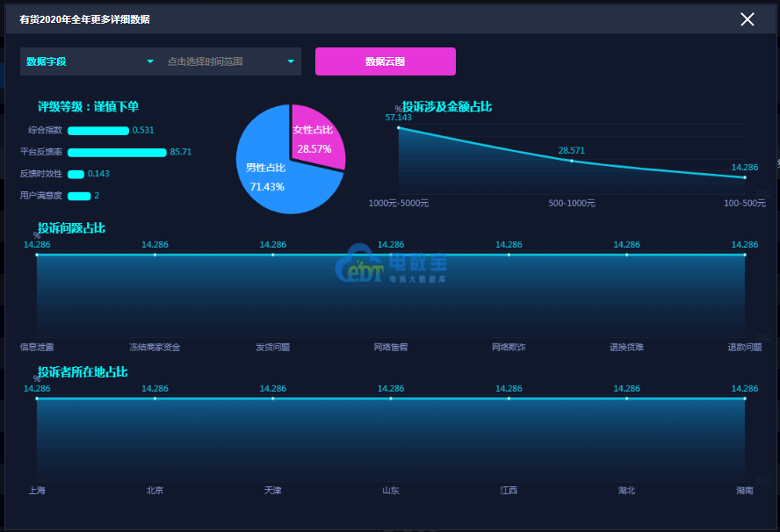Click the 山东 axis label
This screenshot has width=780, height=532.
[391, 491]
